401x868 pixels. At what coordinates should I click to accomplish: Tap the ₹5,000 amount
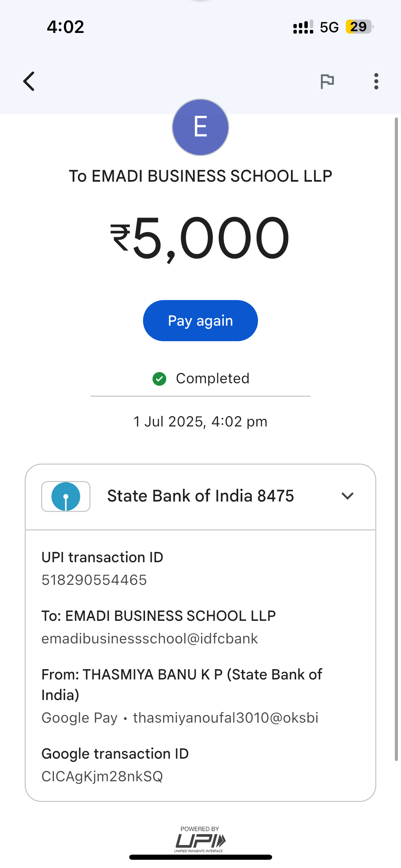click(200, 238)
